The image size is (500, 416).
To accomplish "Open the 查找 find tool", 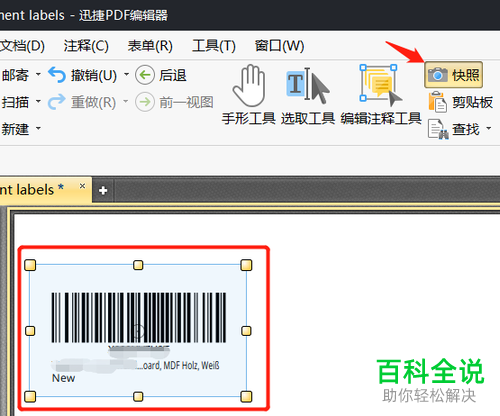I will 454,129.
